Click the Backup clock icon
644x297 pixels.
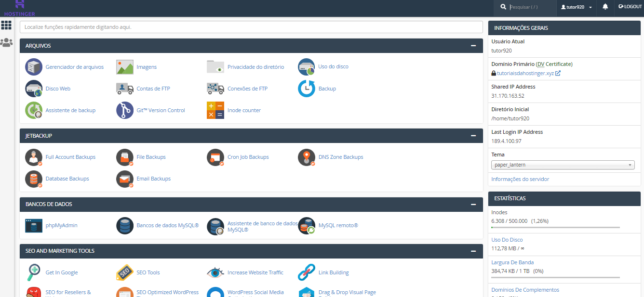pyautogui.click(x=306, y=89)
